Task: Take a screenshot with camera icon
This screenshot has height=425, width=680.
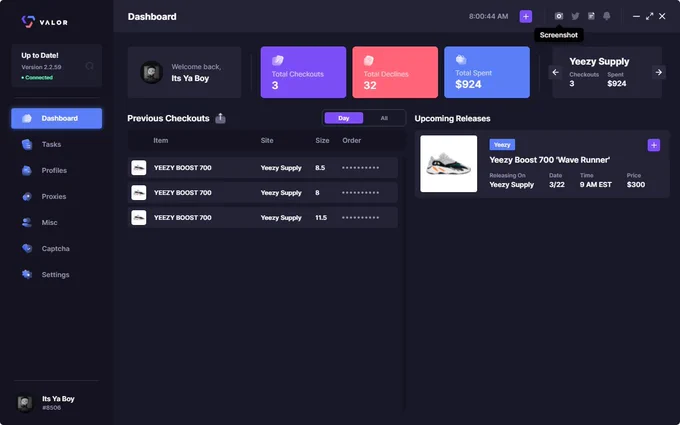Action: coord(559,16)
